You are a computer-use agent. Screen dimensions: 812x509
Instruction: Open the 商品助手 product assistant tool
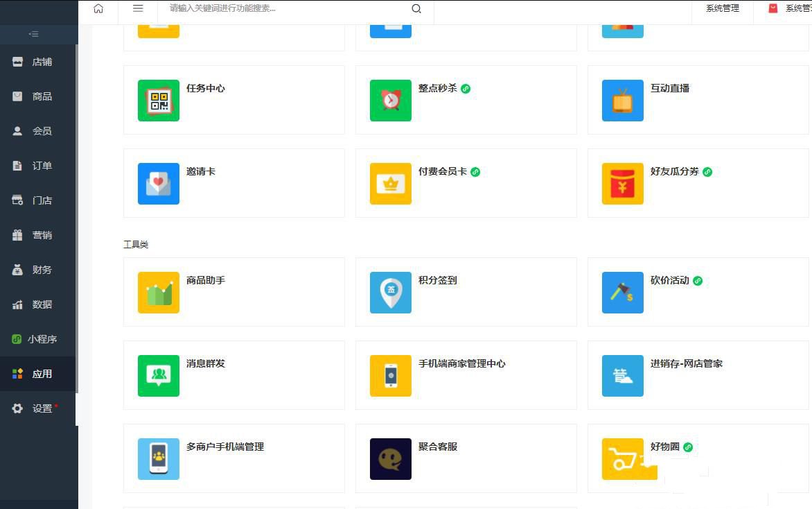pyautogui.click(x=205, y=280)
